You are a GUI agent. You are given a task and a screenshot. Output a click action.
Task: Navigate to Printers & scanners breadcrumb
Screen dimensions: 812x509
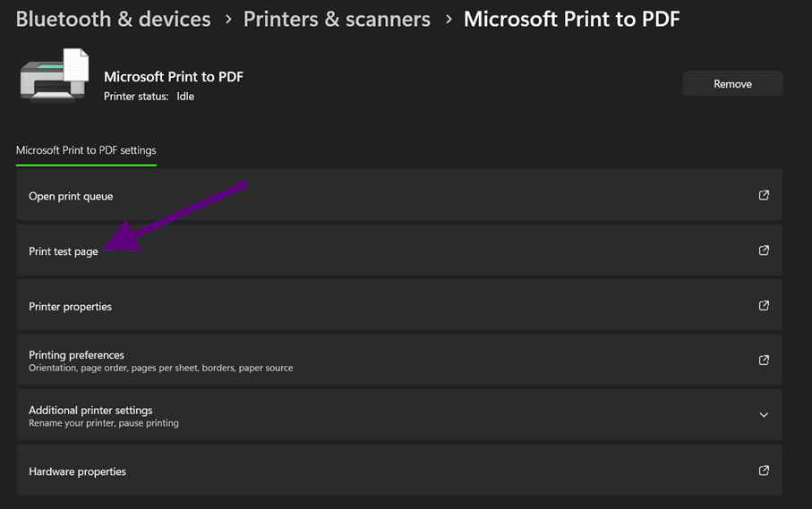click(337, 19)
